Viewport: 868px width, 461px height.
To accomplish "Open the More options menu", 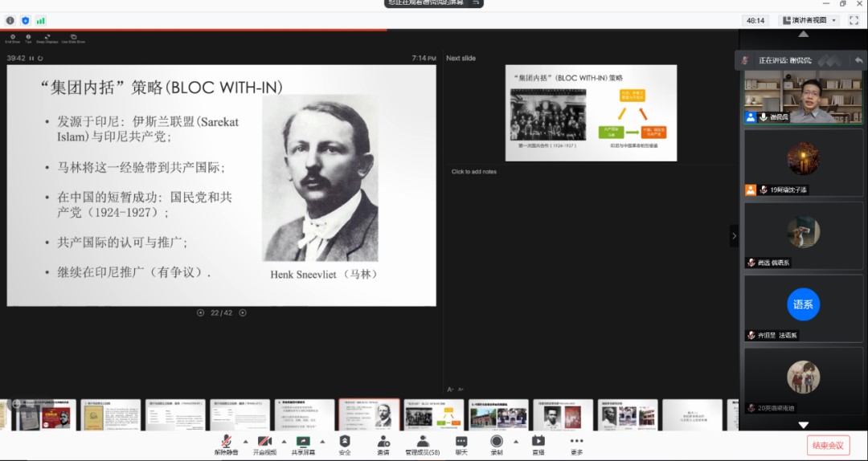I will point(576,442).
